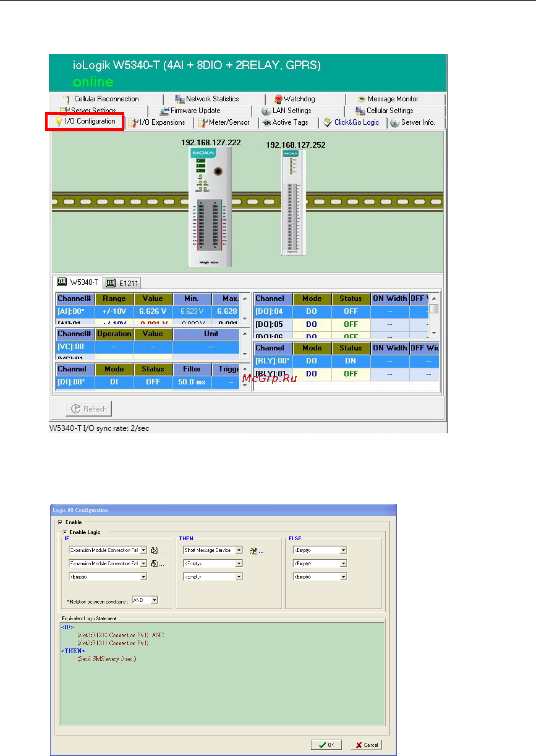This screenshot has height=756, width=536.
Task: Click the Meter/Sensor tab icon
Action: [x=202, y=123]
